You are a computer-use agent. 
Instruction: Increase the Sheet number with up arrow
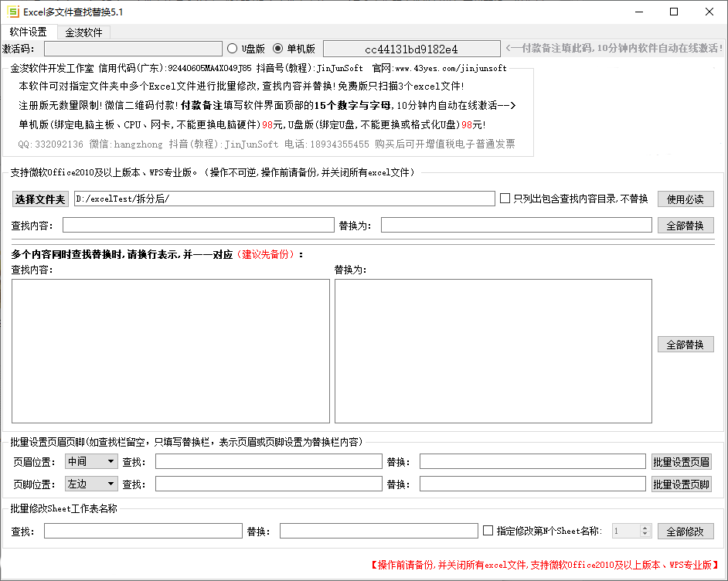[x=645, y=528]
